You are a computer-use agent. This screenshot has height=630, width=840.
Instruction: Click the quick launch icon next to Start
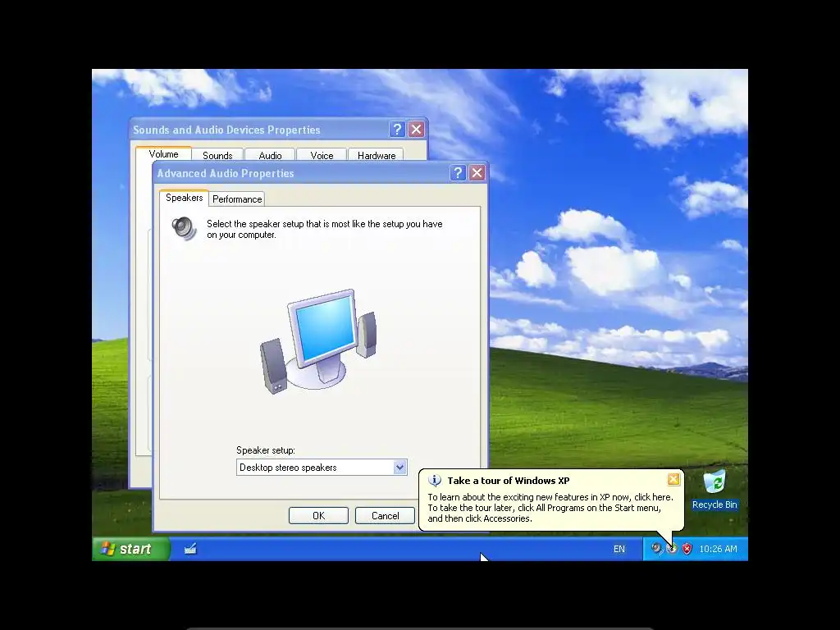pos(190,549)
